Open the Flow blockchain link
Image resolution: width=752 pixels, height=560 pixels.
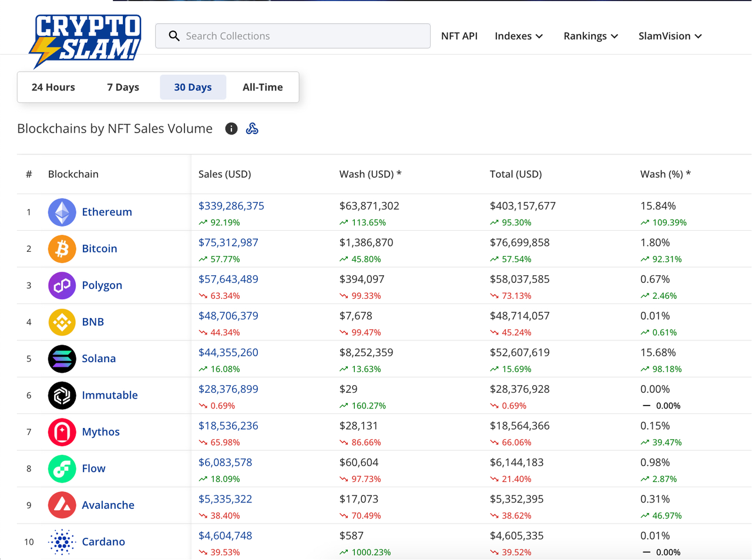(93, 468)
